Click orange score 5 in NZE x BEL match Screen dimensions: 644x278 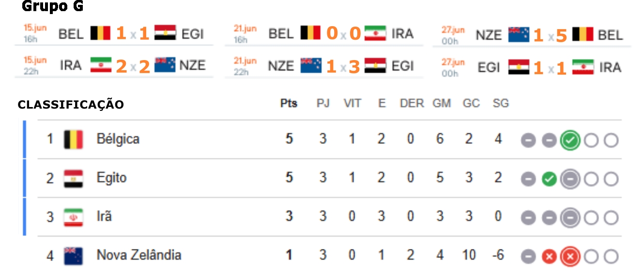click(x=561, y=35)
